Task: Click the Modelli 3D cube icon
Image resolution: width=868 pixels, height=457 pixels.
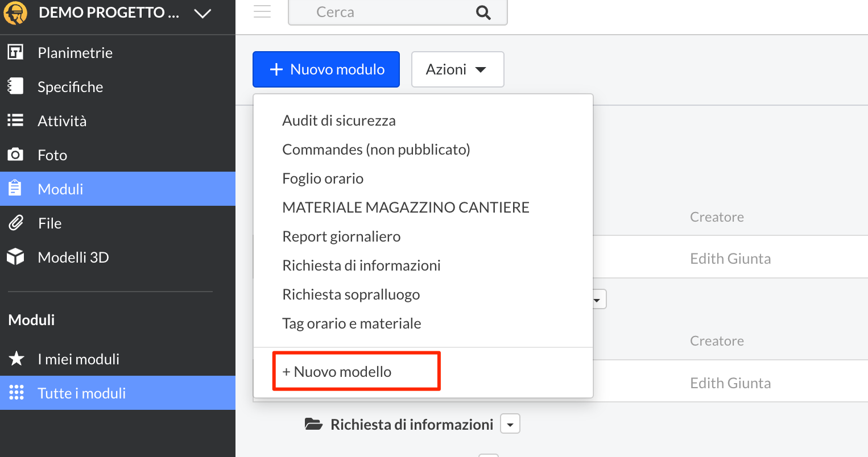Action: click(15, 257)
